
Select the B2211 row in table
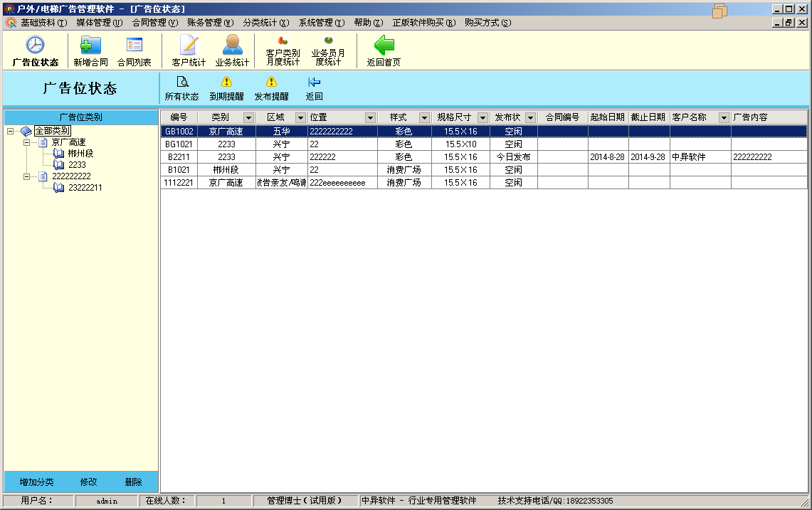pos(178,157)
